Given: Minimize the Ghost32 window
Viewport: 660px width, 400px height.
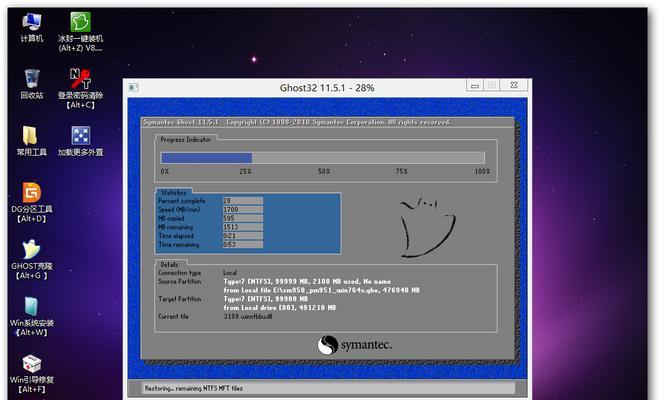Looking at the screenshot, I should tap(475, 85).
